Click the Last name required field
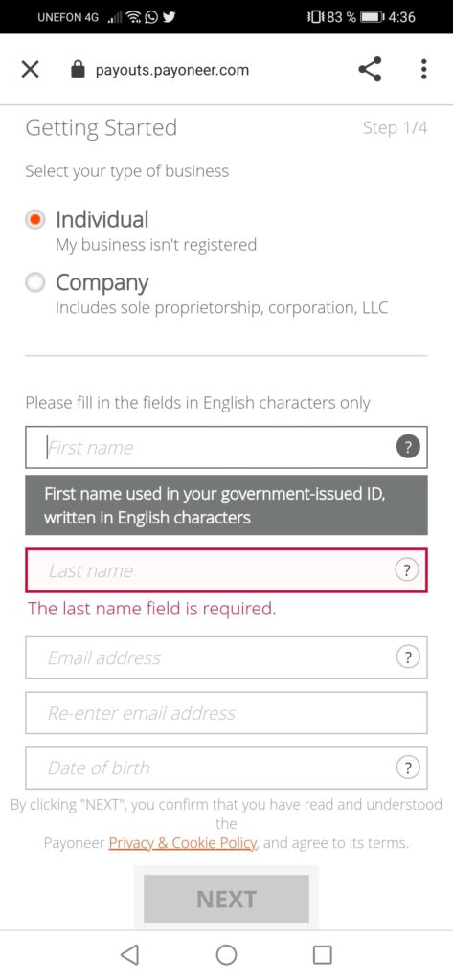The width and height of the screenshot is (453, 980). (226, 570)
